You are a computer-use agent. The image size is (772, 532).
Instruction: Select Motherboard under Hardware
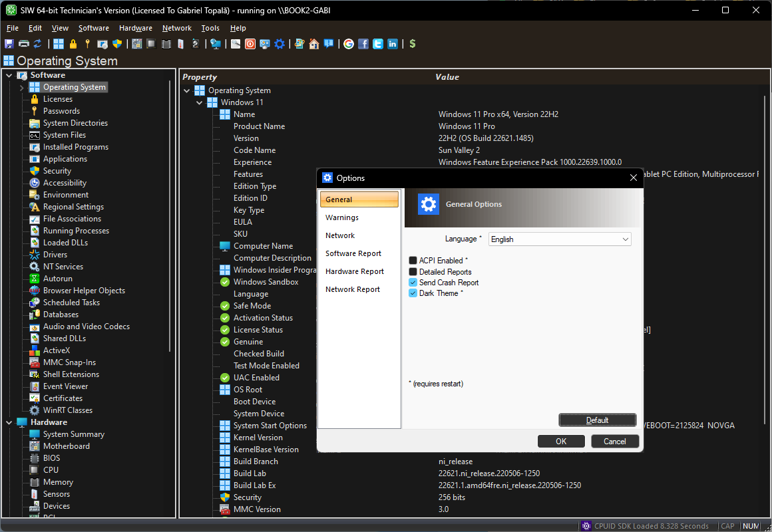coord(67,446)
